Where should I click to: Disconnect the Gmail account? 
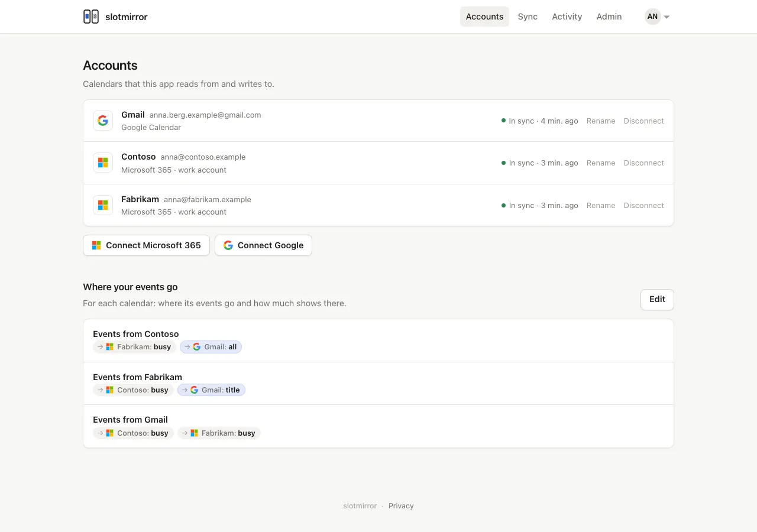pyautogui.click(x=643, y=121)
